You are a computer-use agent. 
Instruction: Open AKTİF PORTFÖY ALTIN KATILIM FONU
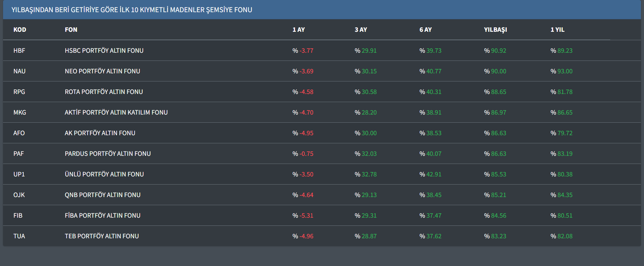pyautogui.click(x=116, y=113)
